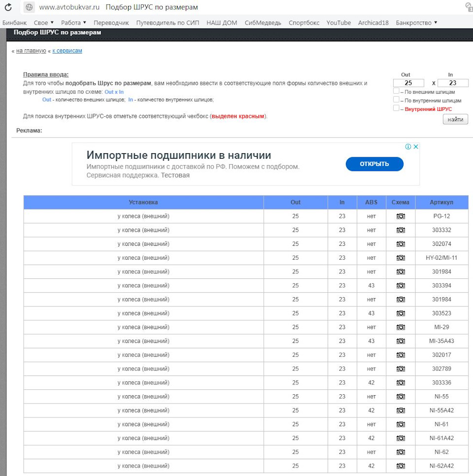This screenshot has width=473, height=476.
Task: Check По внутренним шлицам option
Action: click(x=396, y=100)
